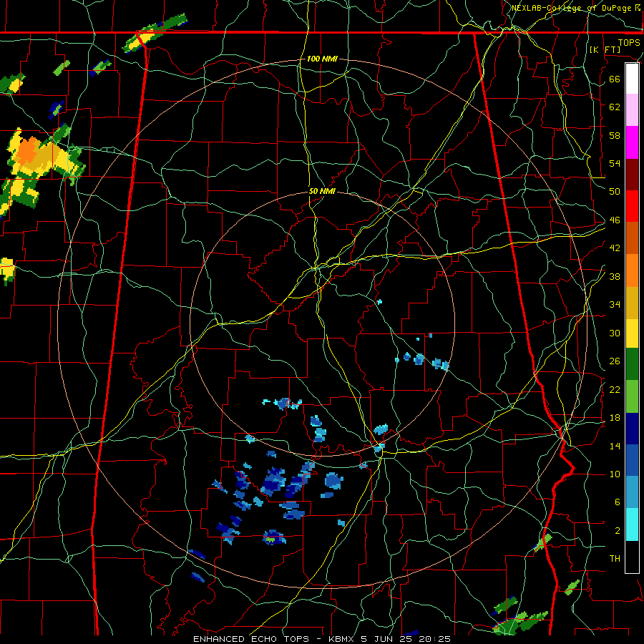Click legend scale value "38"
644x644 pixels.
click(x=615, y=277)
